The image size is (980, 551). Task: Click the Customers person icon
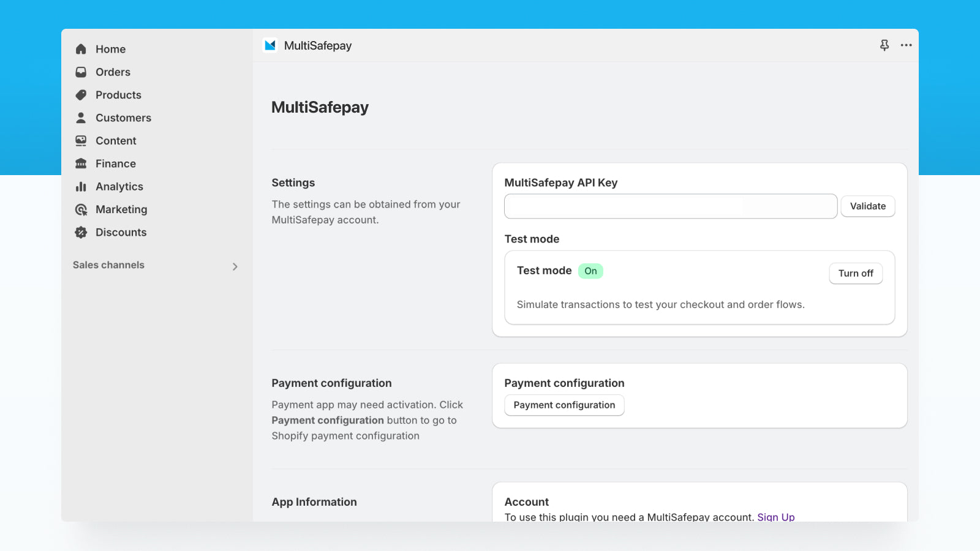81,118
